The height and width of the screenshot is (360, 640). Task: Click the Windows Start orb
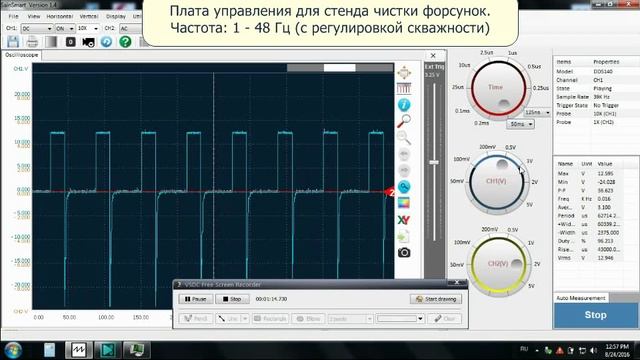click(13, 350)
